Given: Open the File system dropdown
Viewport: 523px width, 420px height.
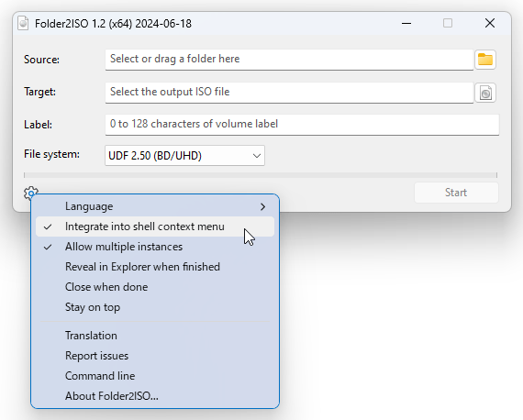Looking at the screenshot, I should (x=184, y=155).
